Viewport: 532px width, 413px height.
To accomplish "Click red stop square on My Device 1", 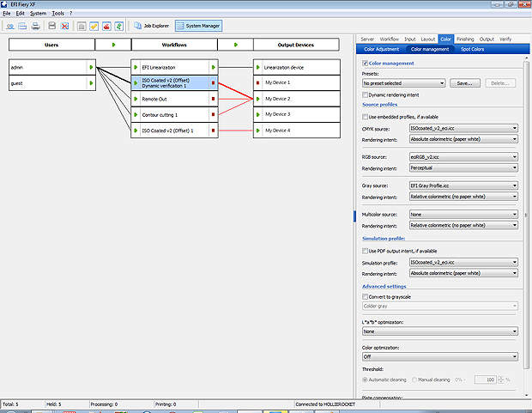I will pyautogui.click(x=258, y=82).
